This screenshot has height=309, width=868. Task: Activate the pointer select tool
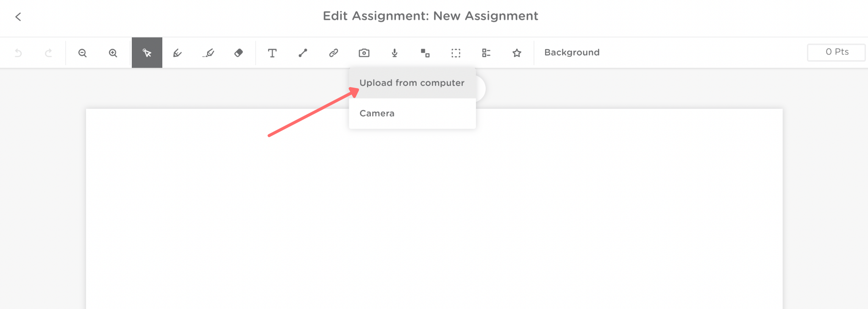tap(147, 53)
